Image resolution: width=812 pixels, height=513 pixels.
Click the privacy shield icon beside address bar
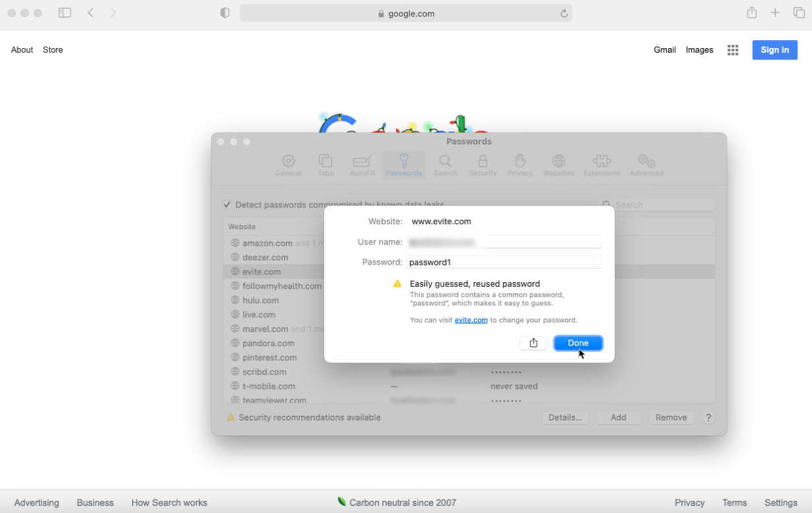(x=225, y=13)
